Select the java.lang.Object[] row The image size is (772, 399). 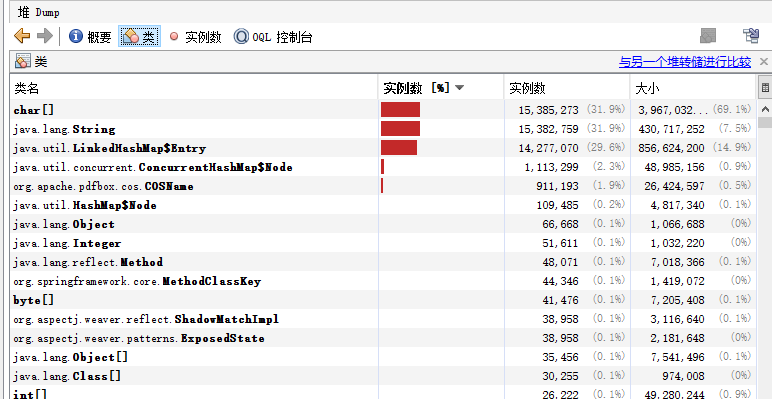(383, 357)
